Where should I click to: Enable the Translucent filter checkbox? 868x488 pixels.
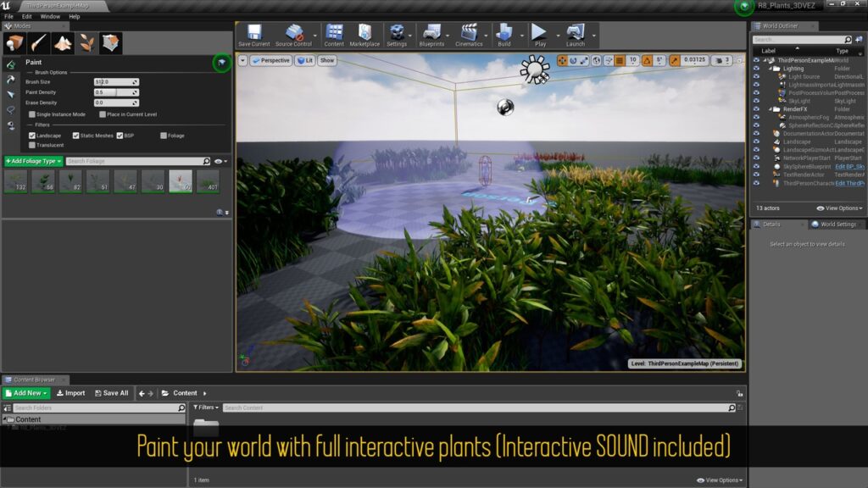tap(32, 145)
